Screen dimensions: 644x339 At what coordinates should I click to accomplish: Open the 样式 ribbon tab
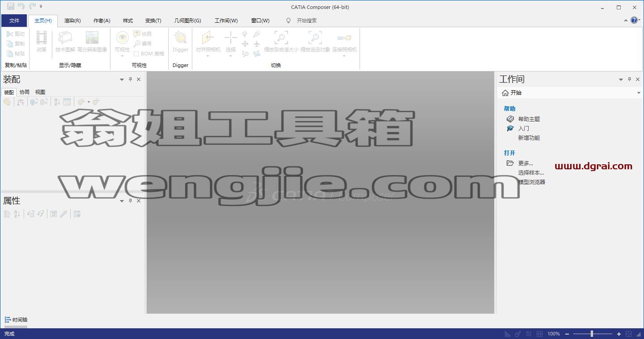(x=128, y=21)
